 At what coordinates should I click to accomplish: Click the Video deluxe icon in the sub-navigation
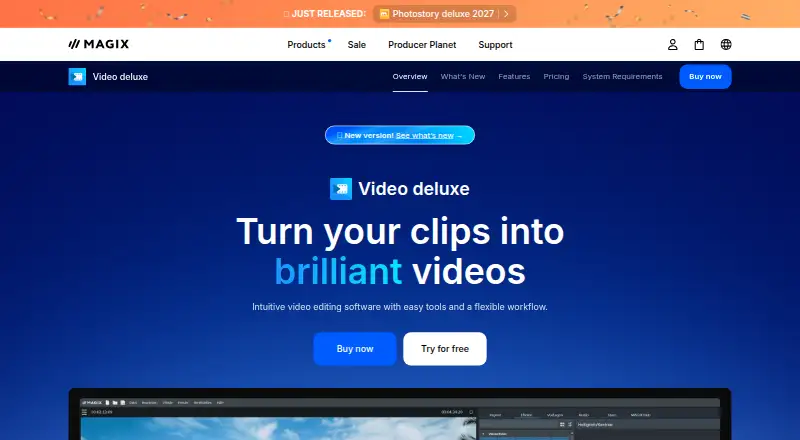coord(77,77)
